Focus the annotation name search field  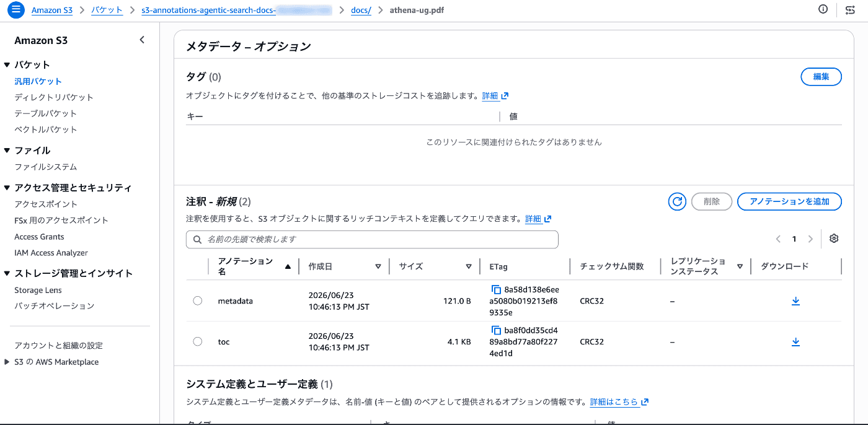pos(372,239)
